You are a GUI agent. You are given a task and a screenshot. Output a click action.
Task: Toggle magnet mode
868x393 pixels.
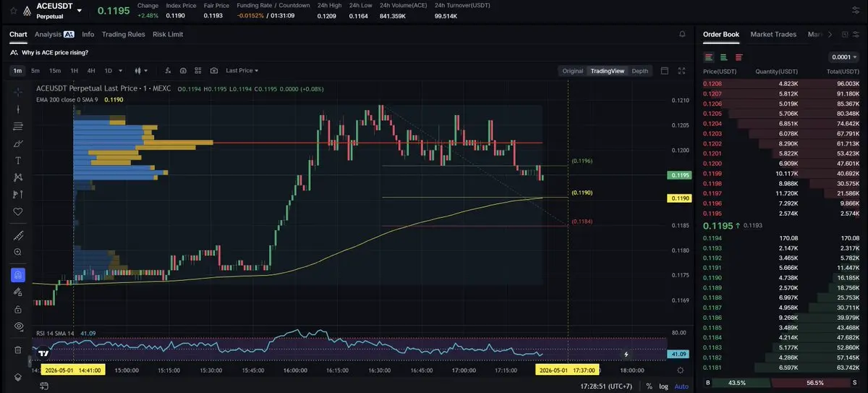18,275
